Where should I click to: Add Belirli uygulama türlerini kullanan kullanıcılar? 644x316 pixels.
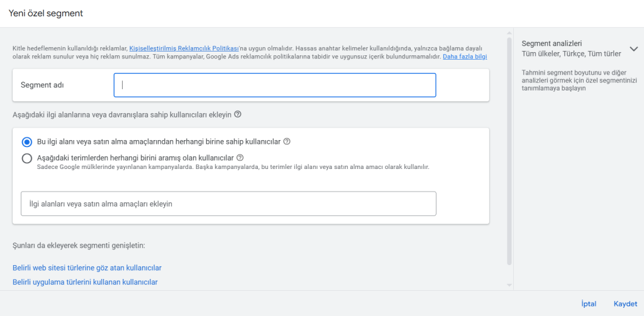pyautogui.click(x=86, y=282)
